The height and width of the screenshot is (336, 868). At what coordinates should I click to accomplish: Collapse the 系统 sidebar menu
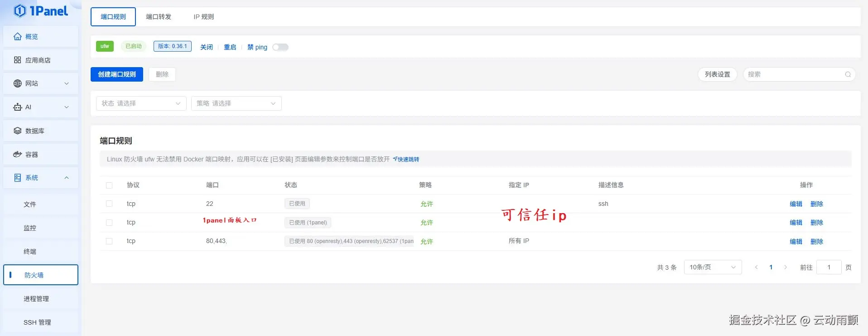point(67,178)
